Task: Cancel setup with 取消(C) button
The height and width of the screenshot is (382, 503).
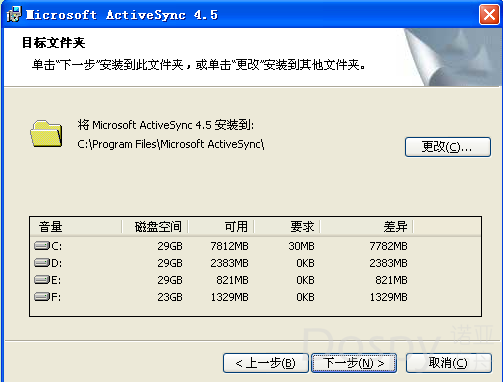Action: pos(449,363)
